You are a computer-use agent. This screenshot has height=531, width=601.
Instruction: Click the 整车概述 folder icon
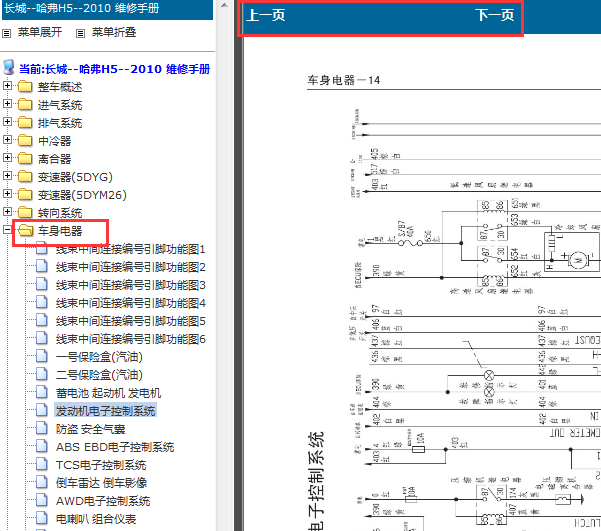(25, 87)
